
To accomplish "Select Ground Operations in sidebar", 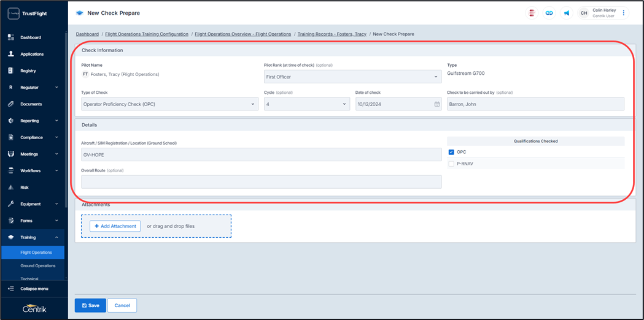I will pyautogui.click(x=38, y=266).
